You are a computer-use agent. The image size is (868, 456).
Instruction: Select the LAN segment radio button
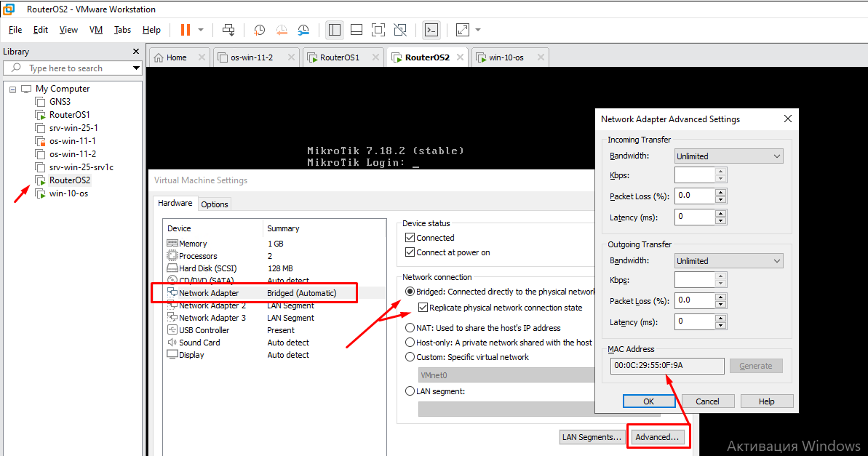pos(410,391)
